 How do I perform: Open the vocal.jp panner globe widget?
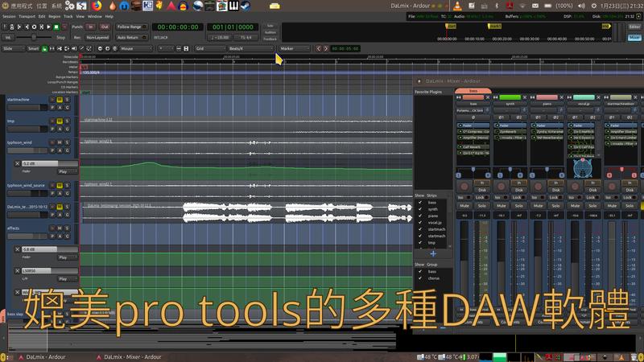(582, 168)
